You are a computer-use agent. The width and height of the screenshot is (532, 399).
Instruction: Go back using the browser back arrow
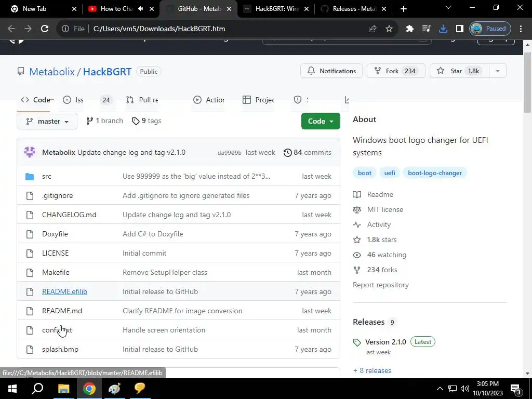point(11,29)
